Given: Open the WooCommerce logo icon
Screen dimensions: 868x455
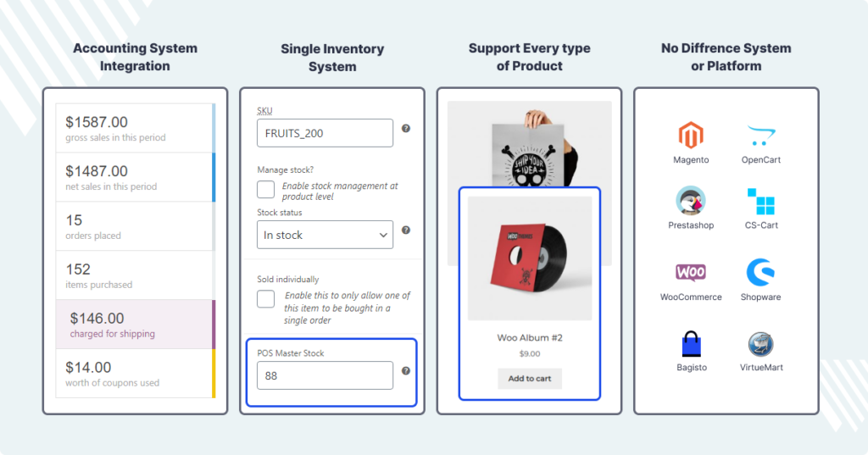Looking at the screenshot, I should click(691, 272).
